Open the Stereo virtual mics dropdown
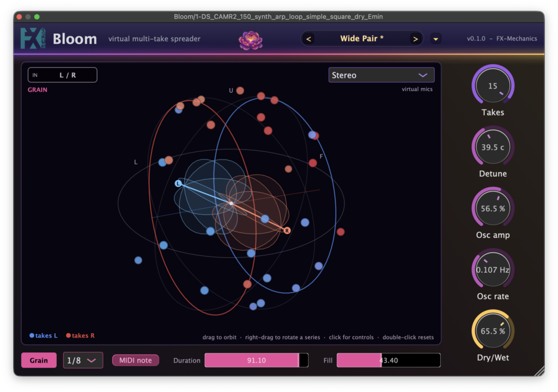The image size is (558, 392). coord(381,75)
